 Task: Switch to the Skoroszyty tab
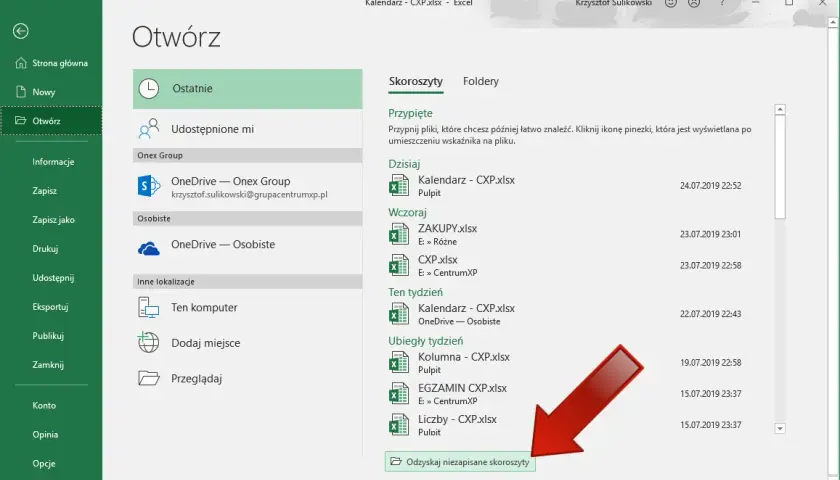coord(416,81)
